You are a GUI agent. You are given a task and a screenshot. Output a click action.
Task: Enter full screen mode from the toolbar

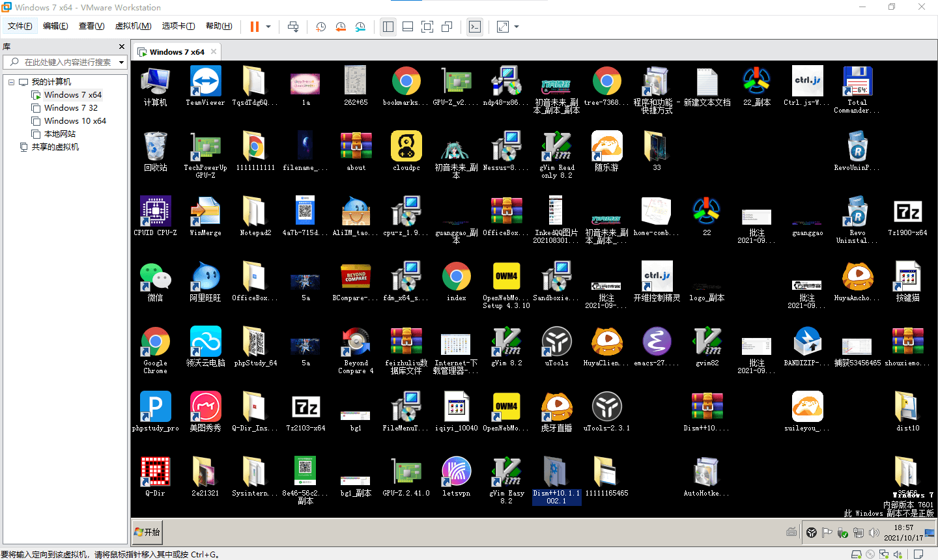click(427, 27)
